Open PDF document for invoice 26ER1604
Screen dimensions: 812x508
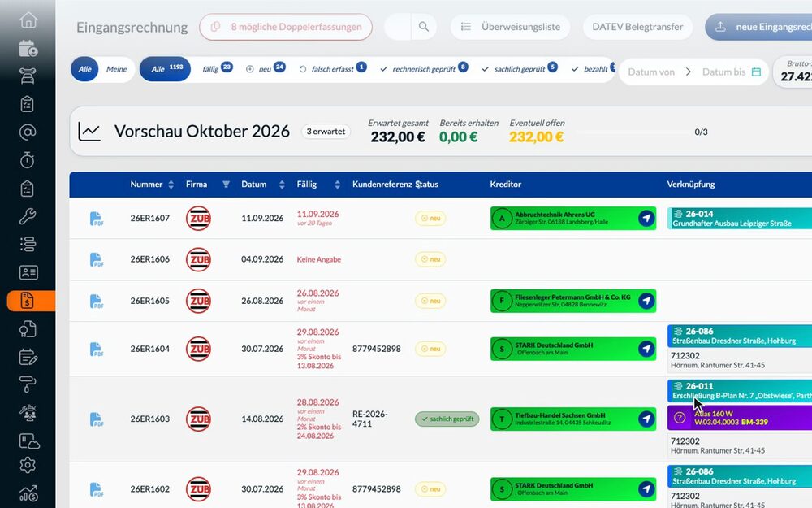[x=97, y=349]
